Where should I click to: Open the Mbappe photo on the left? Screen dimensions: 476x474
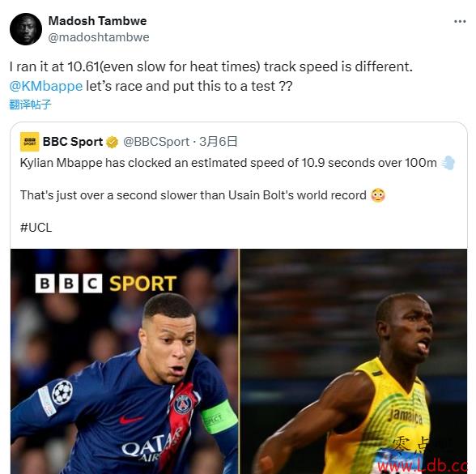point(124,361)
